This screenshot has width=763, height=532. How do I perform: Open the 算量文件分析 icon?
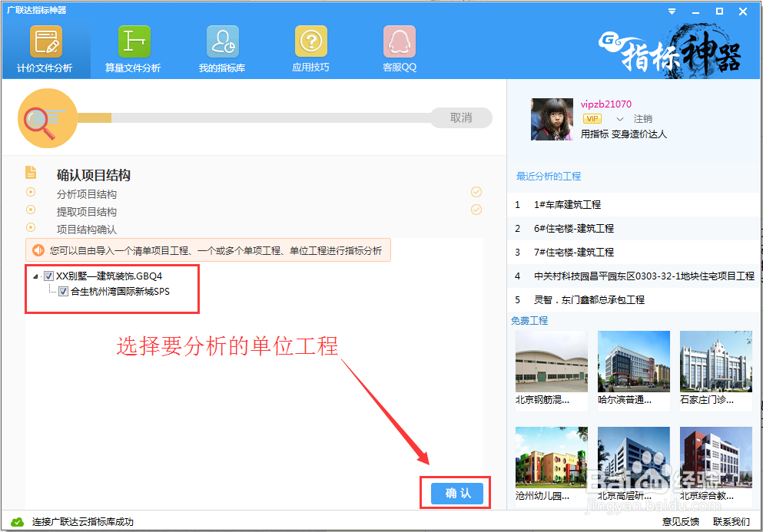click(x=134, y=49)
